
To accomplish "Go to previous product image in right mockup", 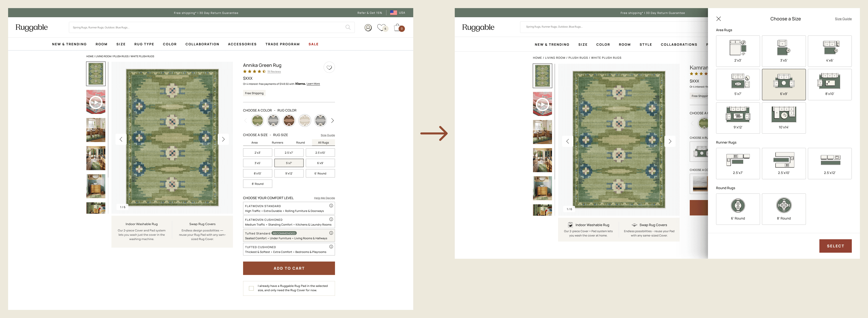I will [567, 141].
